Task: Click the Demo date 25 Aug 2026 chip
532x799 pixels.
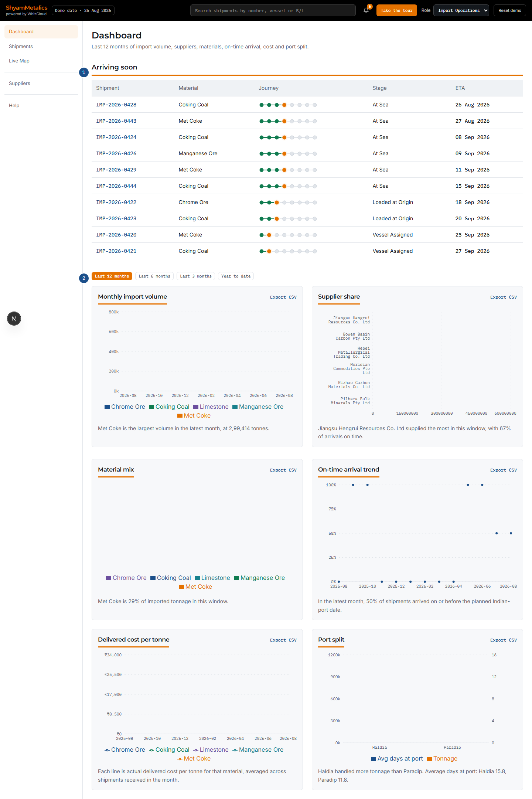Action: pyautogui.click(x=83, y=10)
